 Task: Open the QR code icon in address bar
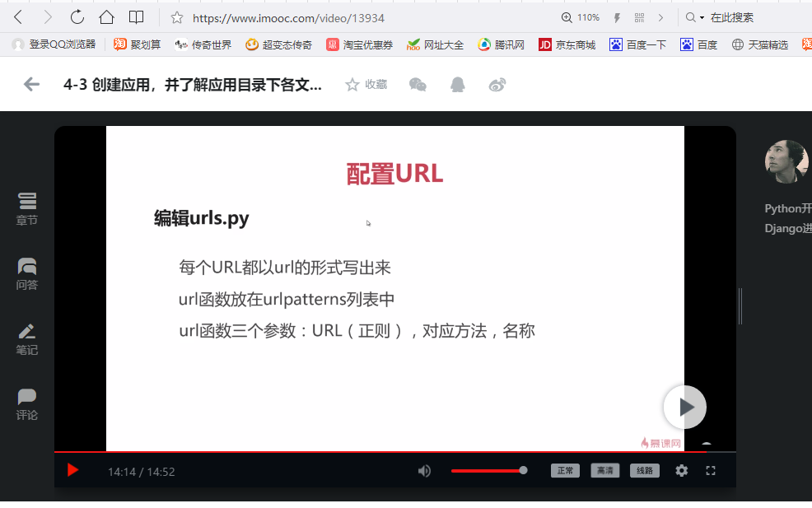(640, 18)
